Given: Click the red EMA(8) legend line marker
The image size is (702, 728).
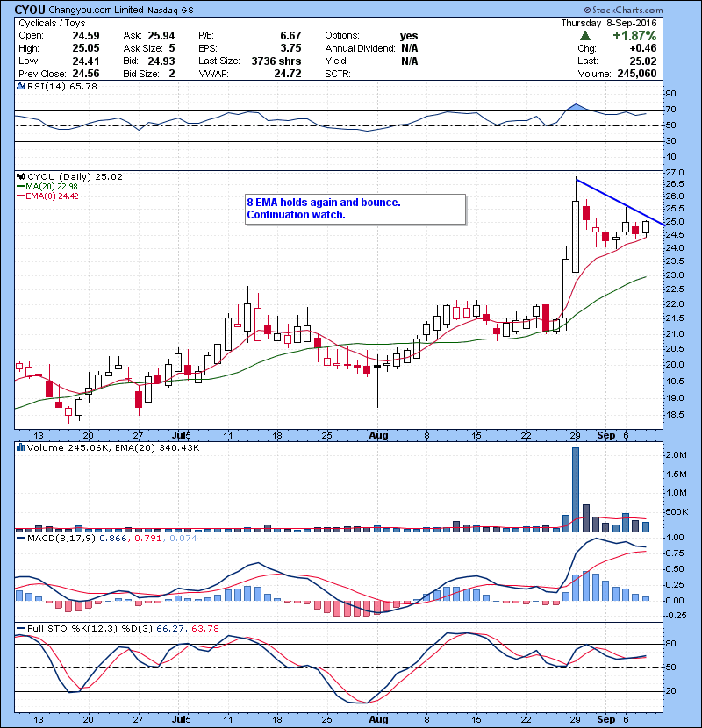Looking at the screenshot, I should coord(20,196).
